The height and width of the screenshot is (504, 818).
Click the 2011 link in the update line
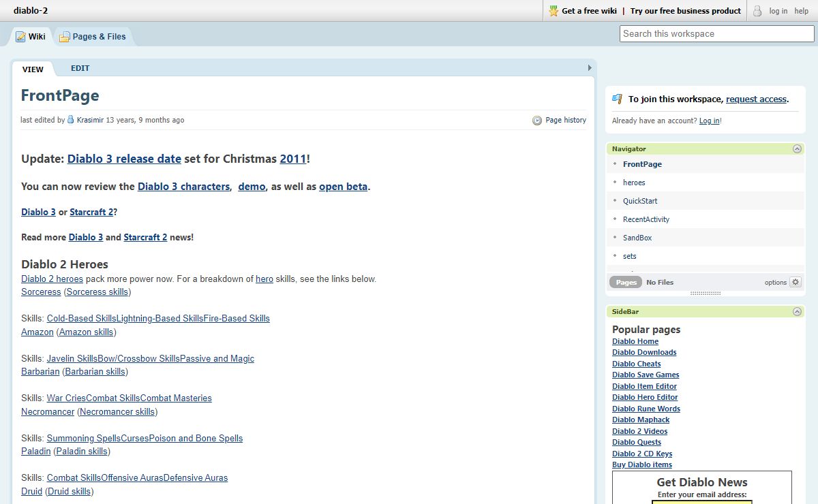tap(293, 159)
